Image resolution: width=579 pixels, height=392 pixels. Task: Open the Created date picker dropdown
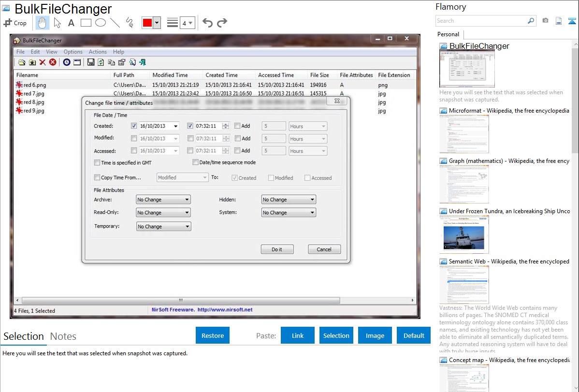click(176, 126)
